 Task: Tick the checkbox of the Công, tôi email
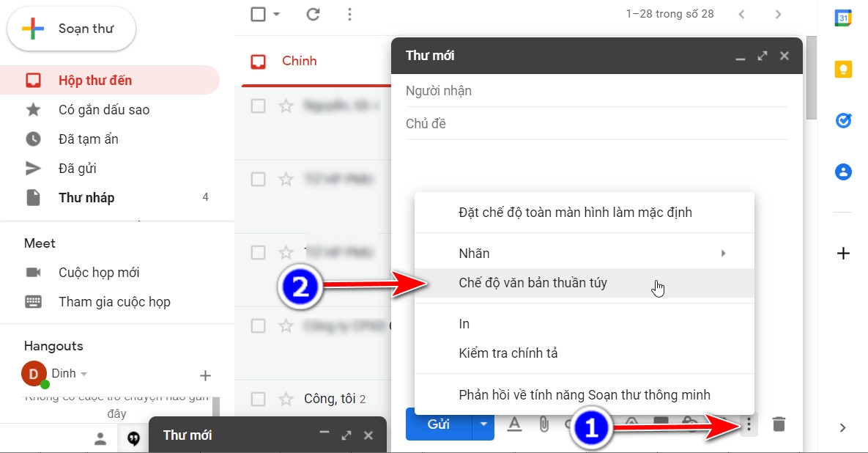coord(258,399)
